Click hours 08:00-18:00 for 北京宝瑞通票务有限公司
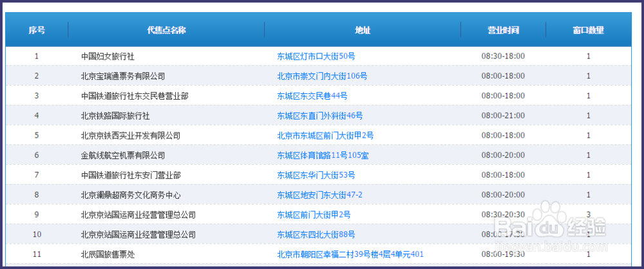This screenshot has width=644, height=269. tap(503, 76)
